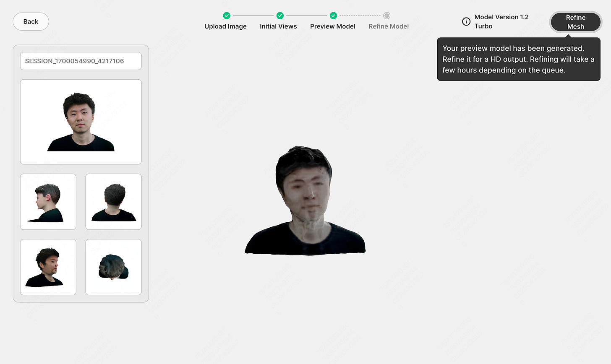Click the Initial Views checkmark icon
The width and height of the screenshot is (611, 364).
[279, 16]
